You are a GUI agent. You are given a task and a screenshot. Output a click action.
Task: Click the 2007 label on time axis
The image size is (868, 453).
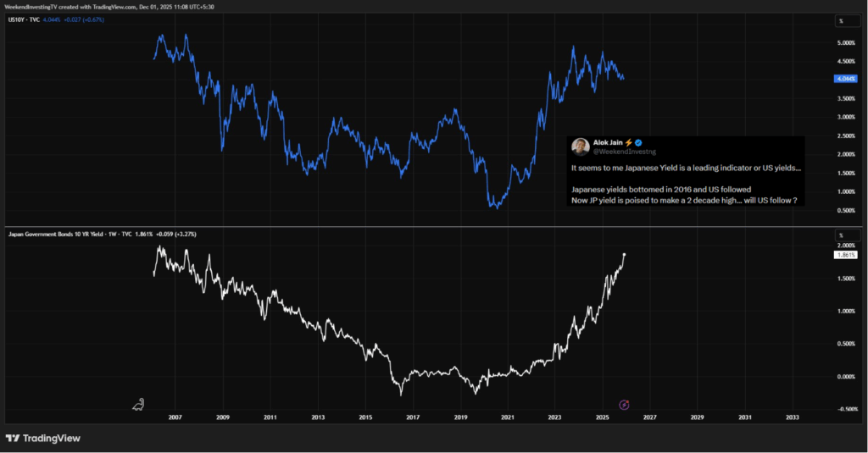click(175, 417)
